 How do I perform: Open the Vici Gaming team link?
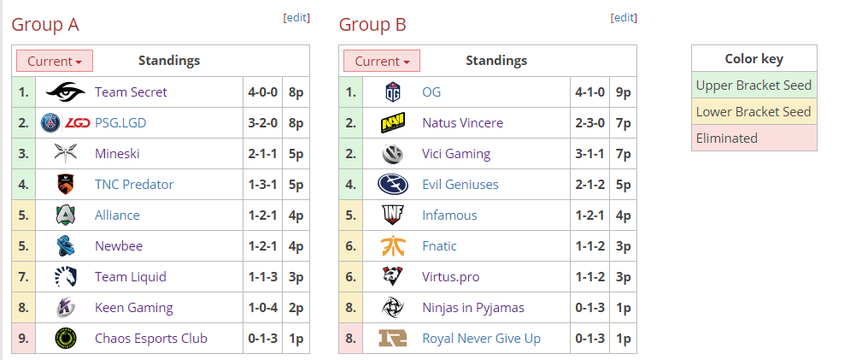click(x=456, y=154)
